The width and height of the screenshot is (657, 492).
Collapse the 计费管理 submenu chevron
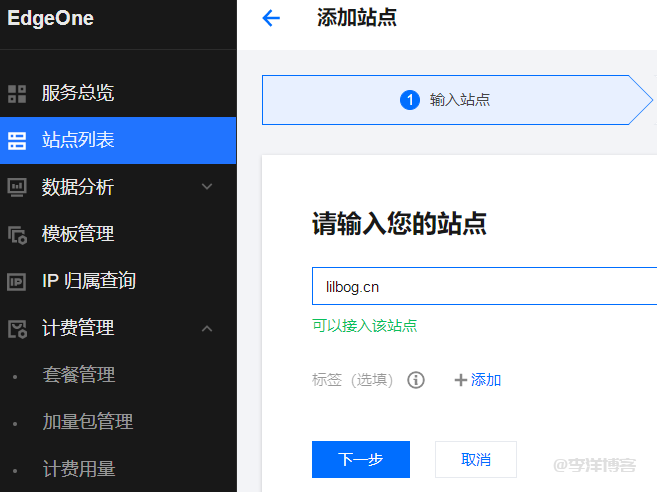click(207, 328)
